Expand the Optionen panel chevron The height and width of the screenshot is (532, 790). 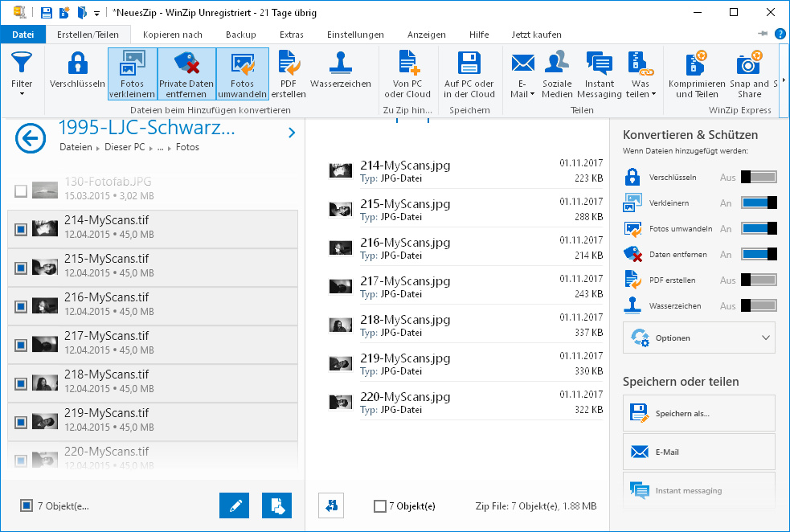765,338
